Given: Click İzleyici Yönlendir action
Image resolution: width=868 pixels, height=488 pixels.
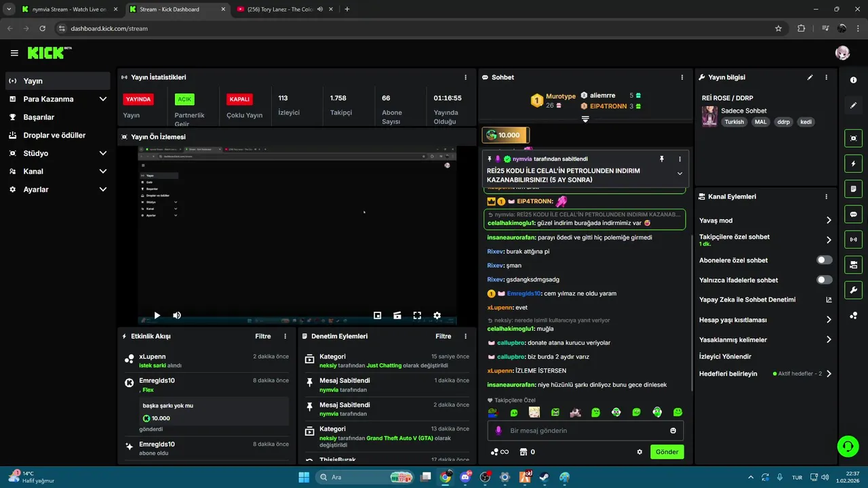Looking at the screenshot, I should click(725, 357).
